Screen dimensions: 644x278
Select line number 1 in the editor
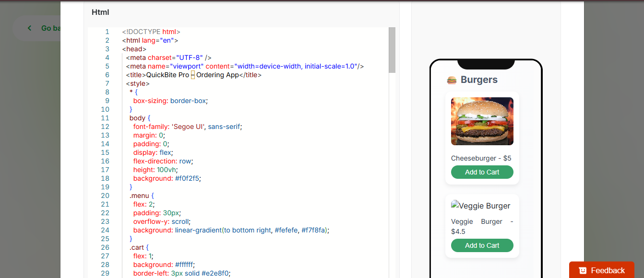[x=106, y=32]
